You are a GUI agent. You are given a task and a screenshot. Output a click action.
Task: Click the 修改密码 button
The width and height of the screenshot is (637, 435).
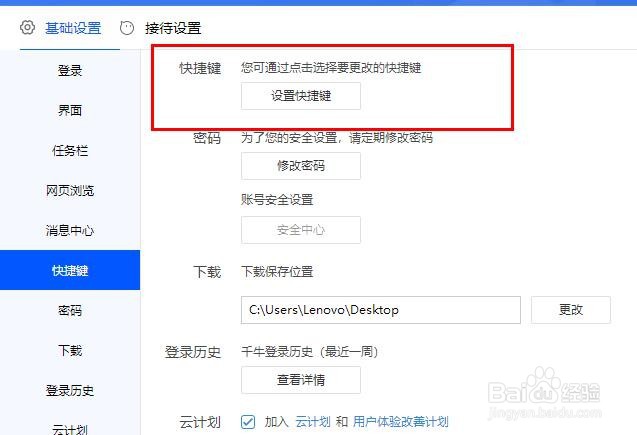click(x=301, y=166)
